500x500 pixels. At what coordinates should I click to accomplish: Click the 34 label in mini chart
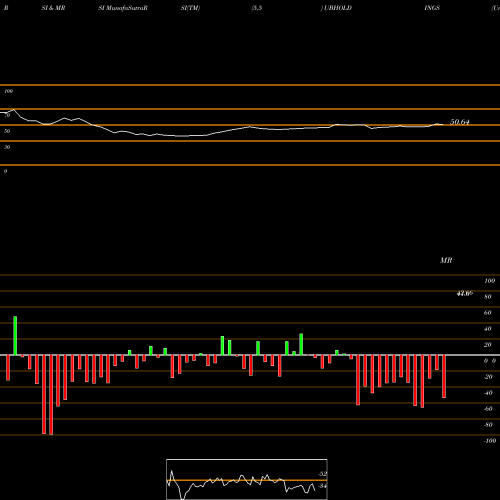click(322, 486)
